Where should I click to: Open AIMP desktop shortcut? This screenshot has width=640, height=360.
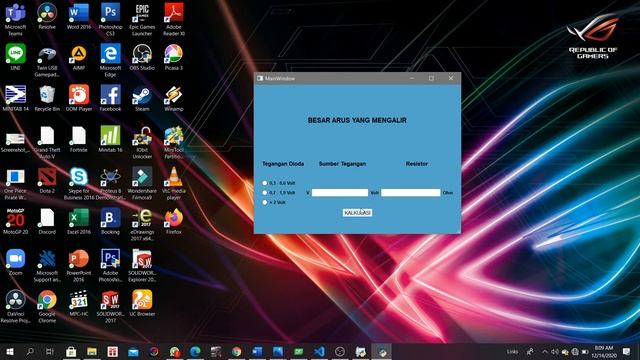79,57
